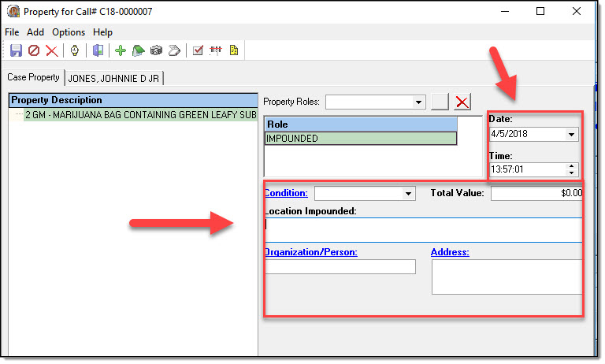Click the wristwatch toolbar icon

point(75,50)
